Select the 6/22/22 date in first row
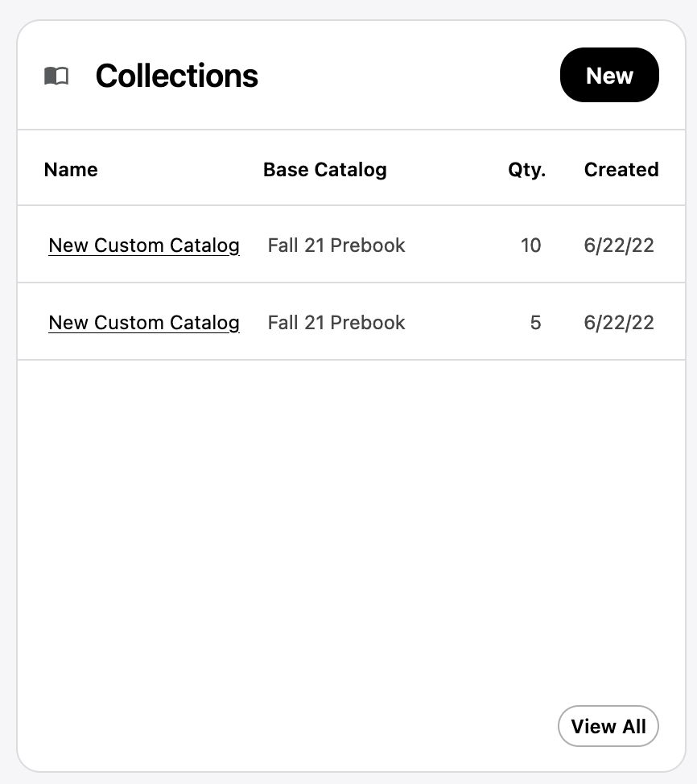This screenshot has height=784, width=697. point(619,246)
